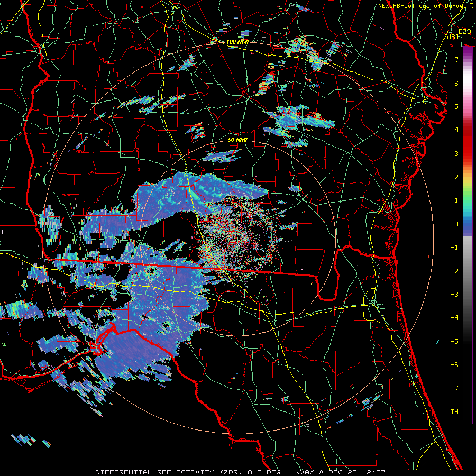Click the DIFFERENTIAL REFLECTIVITY (ZDR) caption text
The width and height of the screenshot is (476, 476).
tap(170, 472)
